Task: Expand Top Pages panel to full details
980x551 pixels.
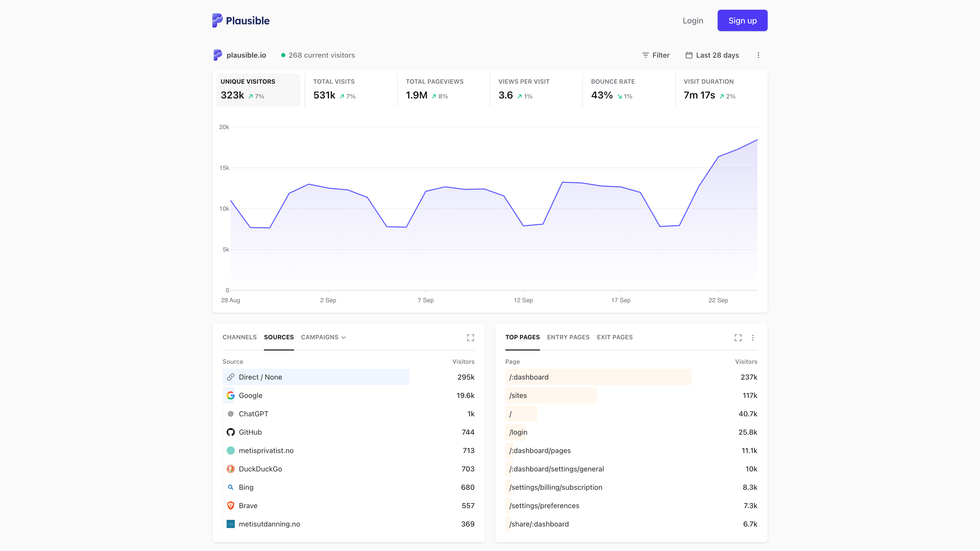Action: pyautogui.click(x=738, y=338)
